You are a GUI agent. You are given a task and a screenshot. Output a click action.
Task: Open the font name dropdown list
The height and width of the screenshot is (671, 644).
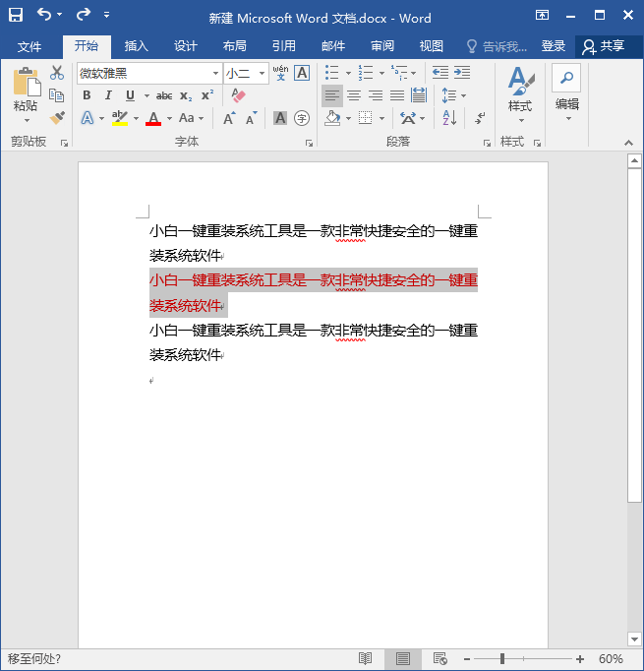tap(215, 74)
